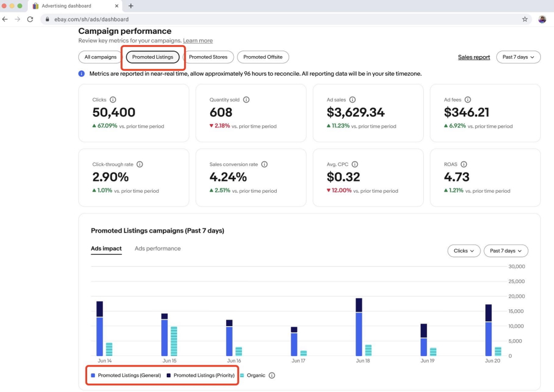Click the info icon next to Quantity sold
The height and width of the screenshot is (392, 554).
[246, 100]
